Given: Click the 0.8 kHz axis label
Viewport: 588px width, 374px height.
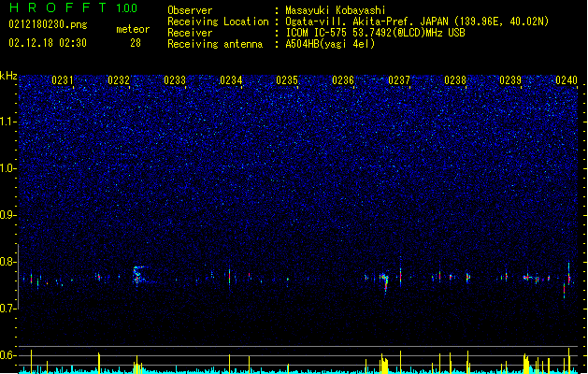Looking at the screenshot, I should tap(7, 262).
